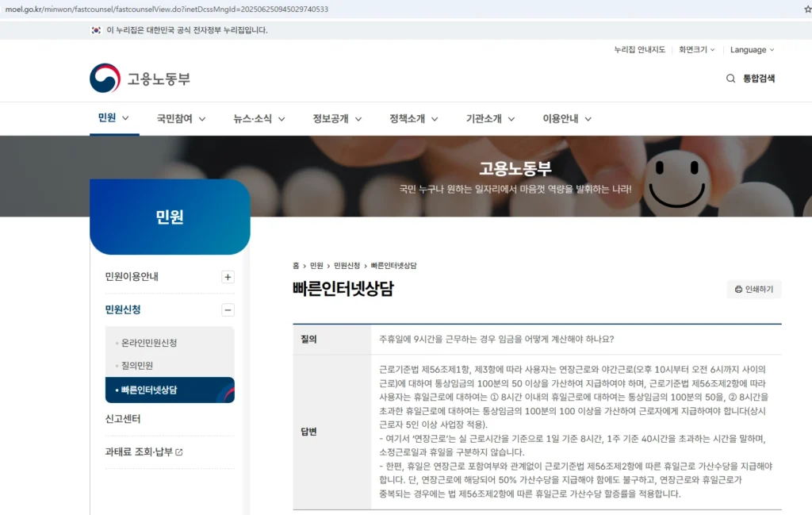
Task: Click the 고용노동부 logo
Action: (x=140, y=79)
